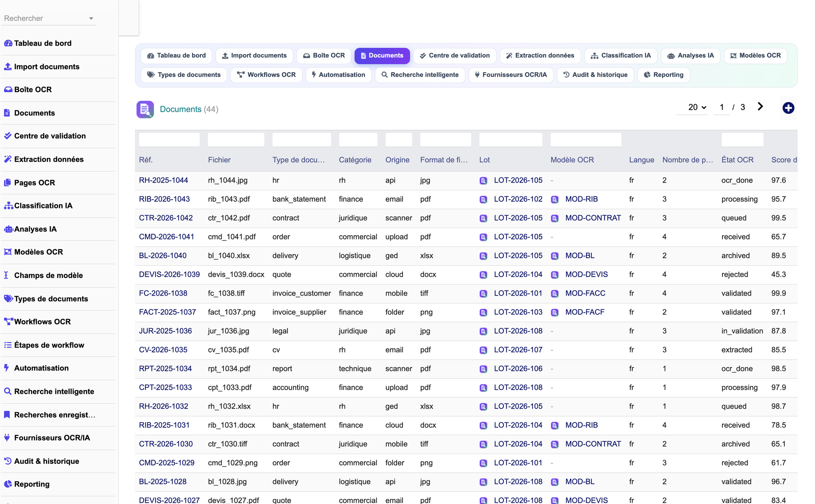Open Workflows OCR sidebar icon

point(8,321)
